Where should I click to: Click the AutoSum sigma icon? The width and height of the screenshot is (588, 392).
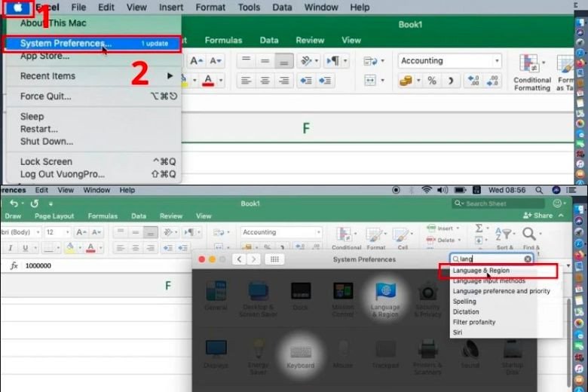coord(479,228)
